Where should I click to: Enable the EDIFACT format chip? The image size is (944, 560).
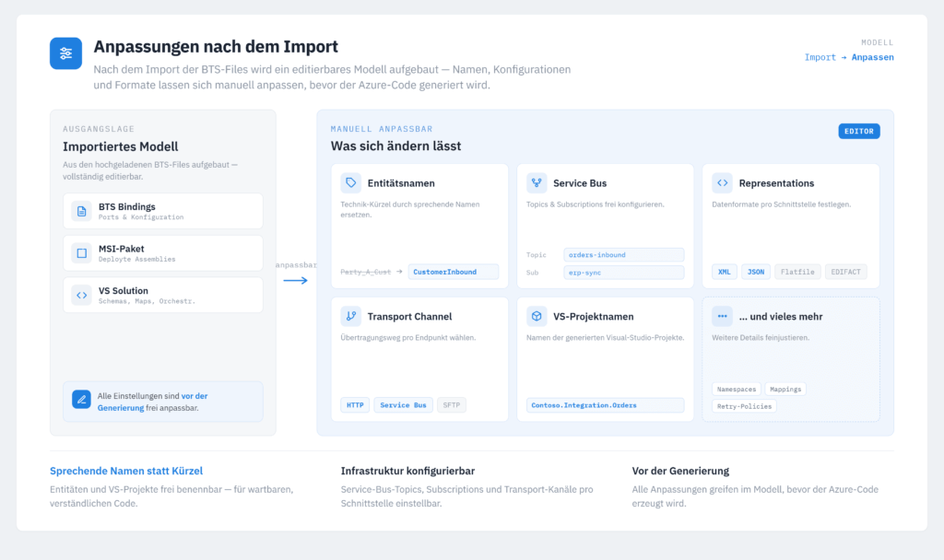[846, 272]
